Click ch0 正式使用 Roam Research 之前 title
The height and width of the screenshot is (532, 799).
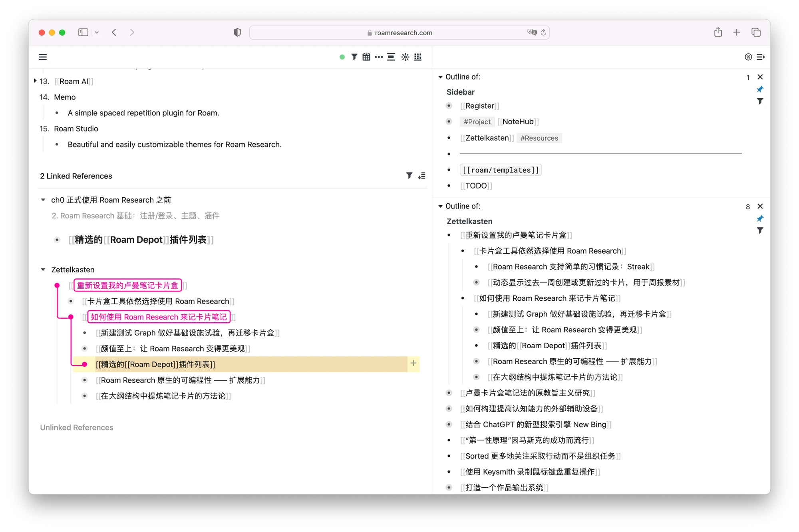coord(111,200)
